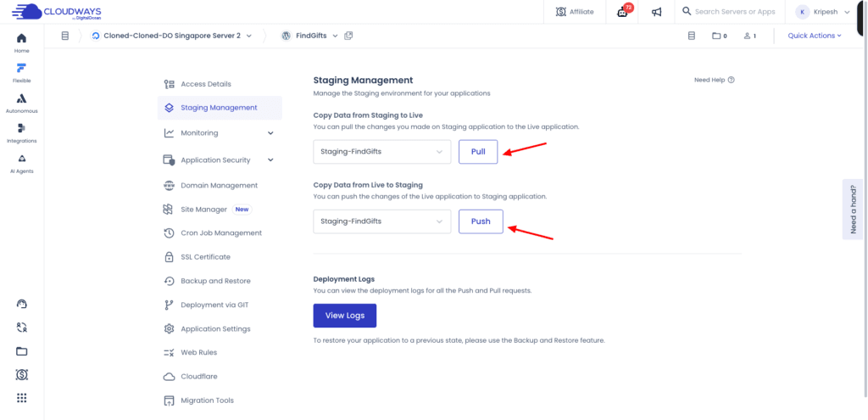Open the Quick Actions dropdown
Image resolution: width=868 pixels, height=420 pixels.
[x=815, y=36]
